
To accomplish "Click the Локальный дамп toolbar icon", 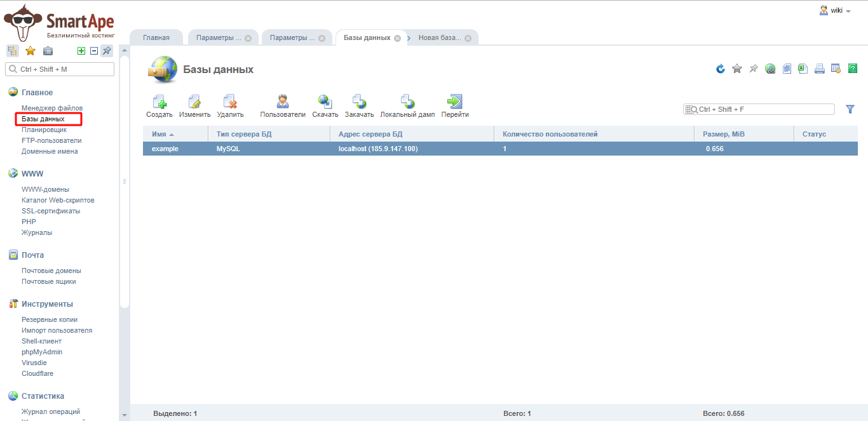I will click(407, 102).
